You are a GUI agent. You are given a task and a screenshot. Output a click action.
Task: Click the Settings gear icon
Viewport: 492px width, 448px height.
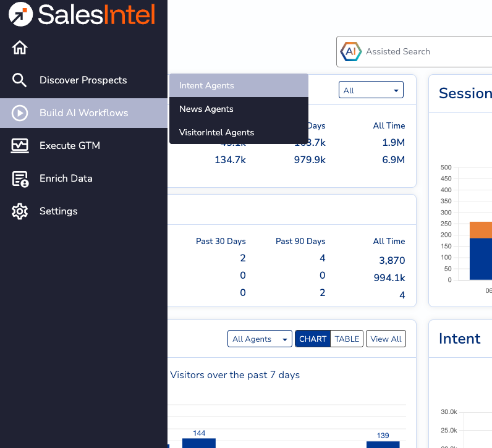tap(20, 211)
